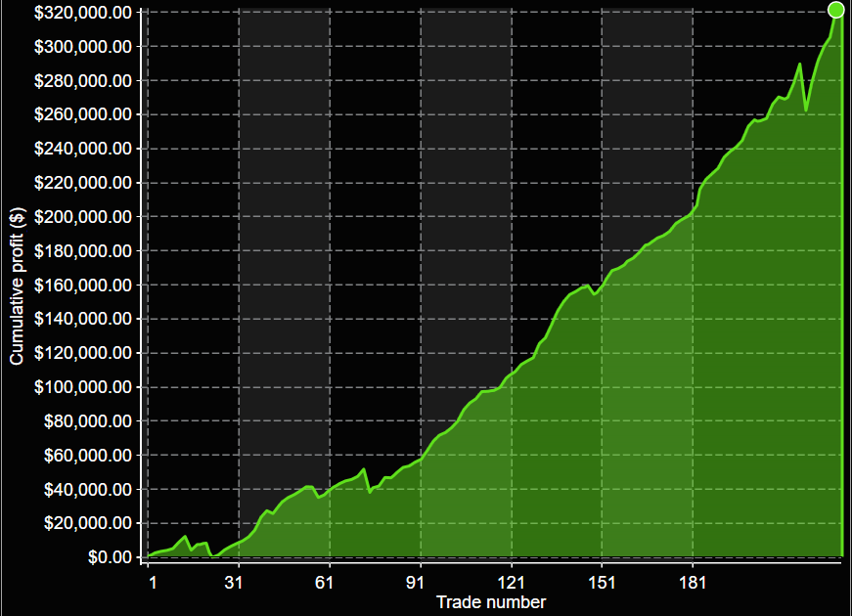Click the $0.00 axis label
852x616 pixels.
(x=111, y=557)
